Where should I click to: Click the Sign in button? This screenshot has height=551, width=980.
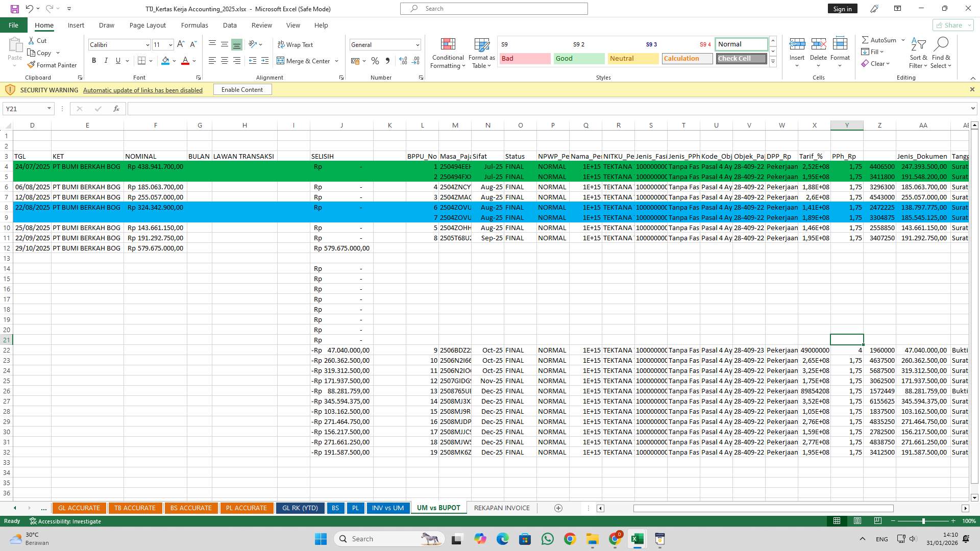coord(842,8)
